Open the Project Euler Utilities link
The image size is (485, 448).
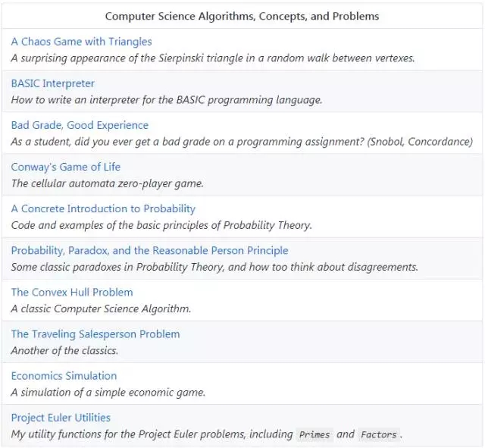click(x=61, y=417)
